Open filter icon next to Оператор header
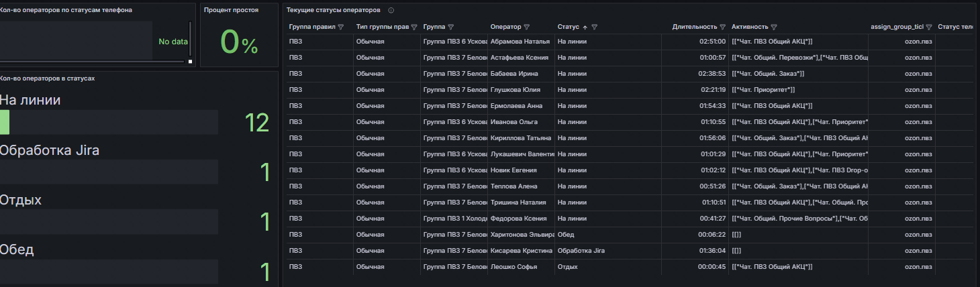 (x=527, y=27)
